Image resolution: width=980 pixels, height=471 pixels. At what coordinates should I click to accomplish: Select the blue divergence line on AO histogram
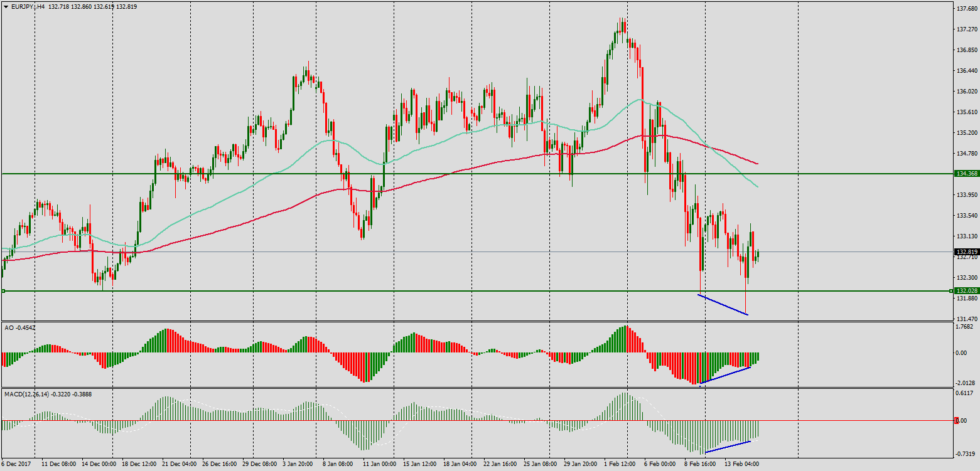click(x=725, y=375)
